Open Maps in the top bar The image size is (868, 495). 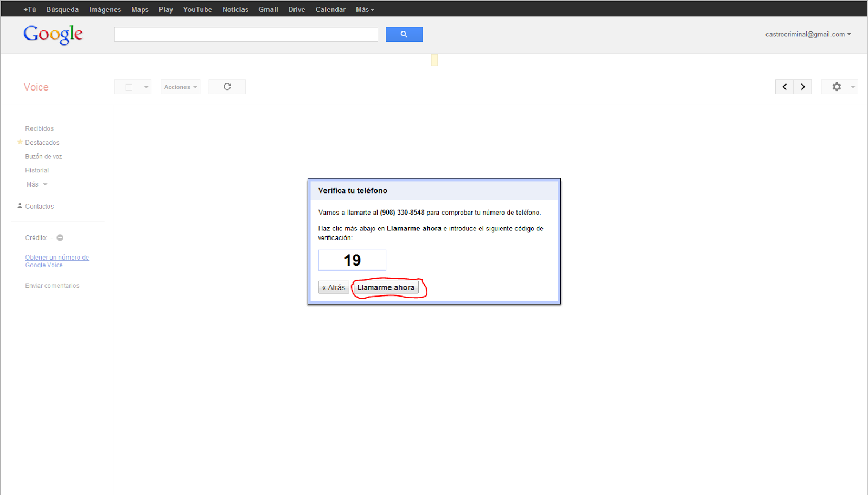coord(140,9)
